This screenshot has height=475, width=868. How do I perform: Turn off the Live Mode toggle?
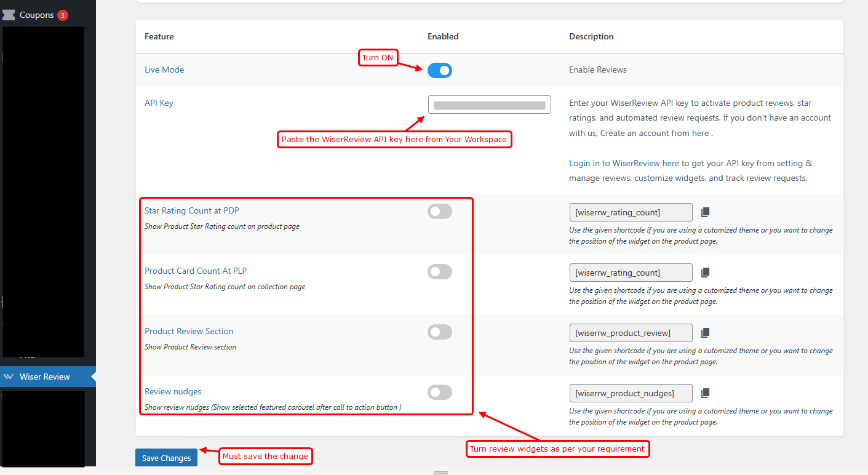click(x=440, y=71)
